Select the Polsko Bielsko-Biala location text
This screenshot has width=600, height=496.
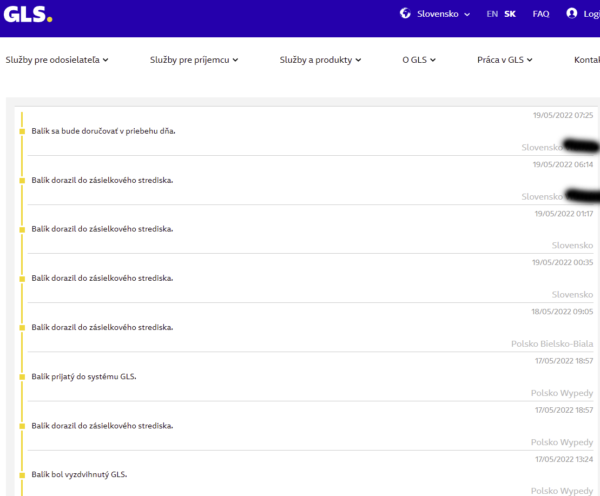[552, 343]
